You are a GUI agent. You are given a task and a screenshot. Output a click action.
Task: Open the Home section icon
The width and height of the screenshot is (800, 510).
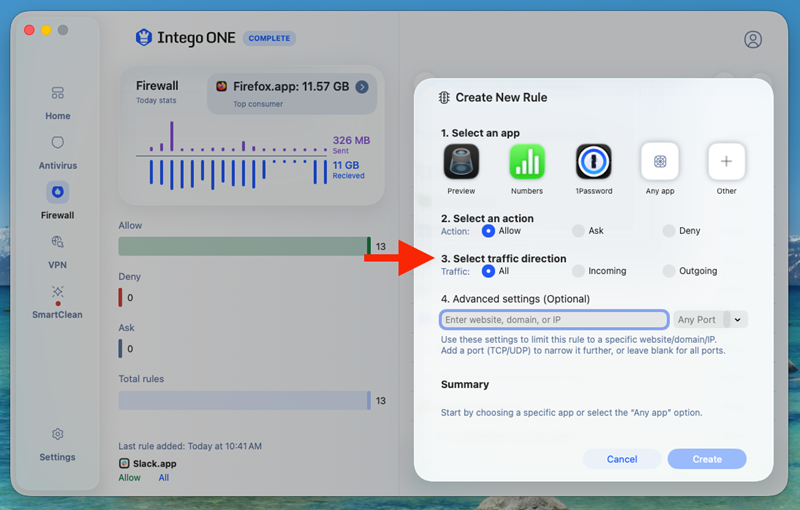click(x=58, y=93)
